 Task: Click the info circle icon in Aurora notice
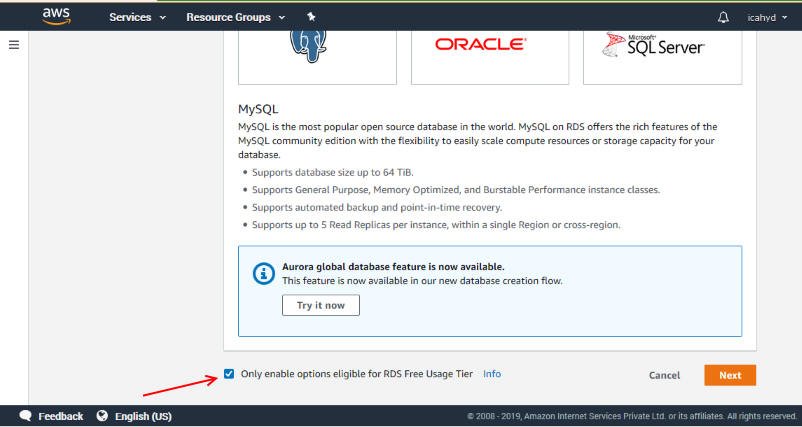click(x=264, y=274)
